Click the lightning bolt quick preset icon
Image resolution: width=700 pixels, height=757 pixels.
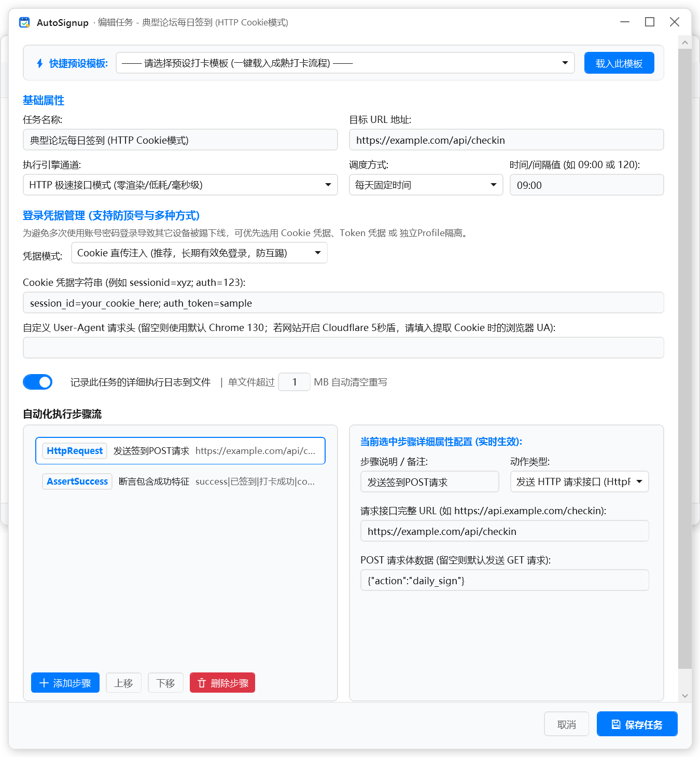40,63
